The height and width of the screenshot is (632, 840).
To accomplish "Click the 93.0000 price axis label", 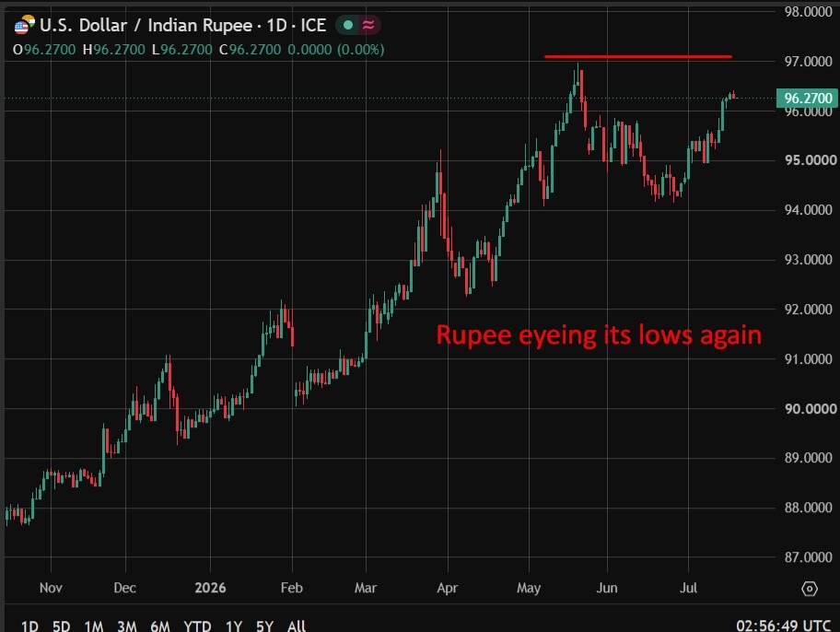I will (808, 260).
